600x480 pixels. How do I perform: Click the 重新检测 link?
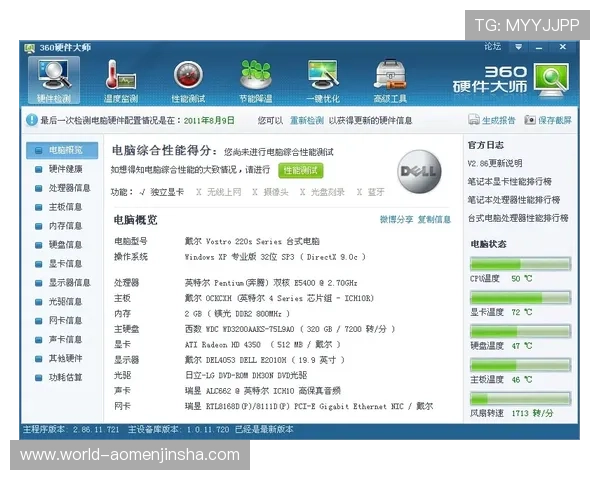[x=307, y=120]
